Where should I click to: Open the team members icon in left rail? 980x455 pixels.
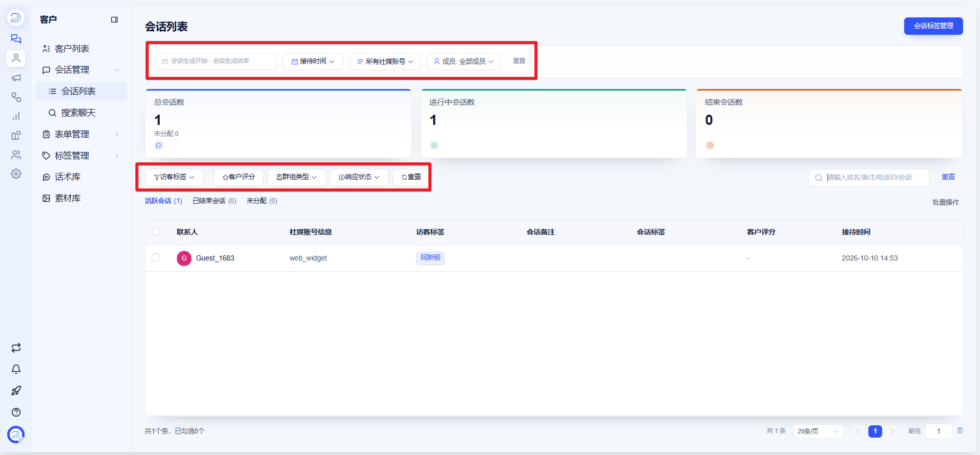(x=16, y=155)
